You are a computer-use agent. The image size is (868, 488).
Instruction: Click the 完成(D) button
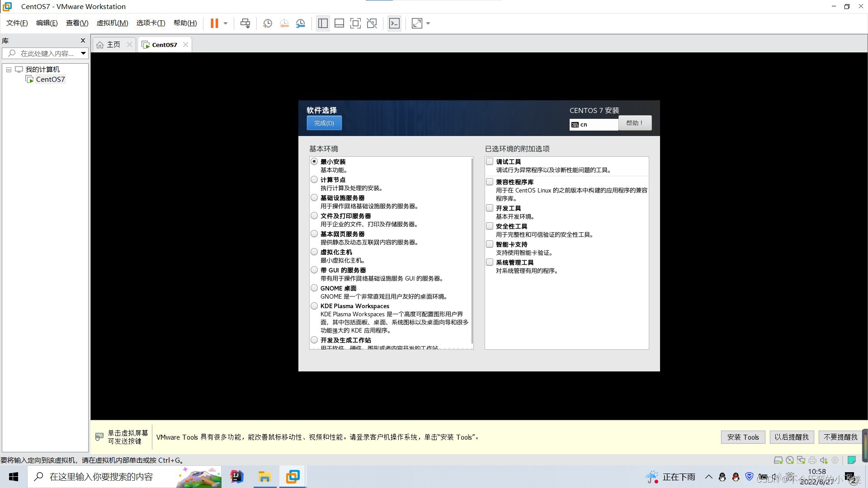324,123
